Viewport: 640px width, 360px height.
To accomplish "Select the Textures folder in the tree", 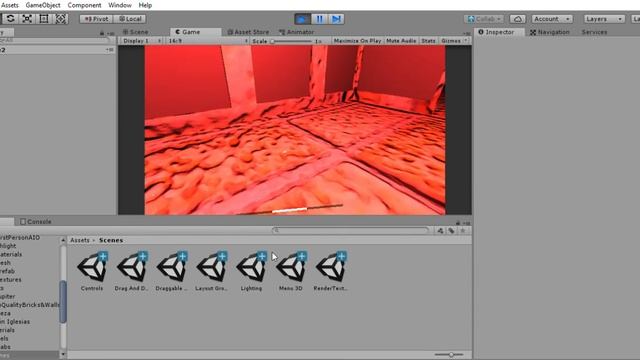I will [11, 280].
